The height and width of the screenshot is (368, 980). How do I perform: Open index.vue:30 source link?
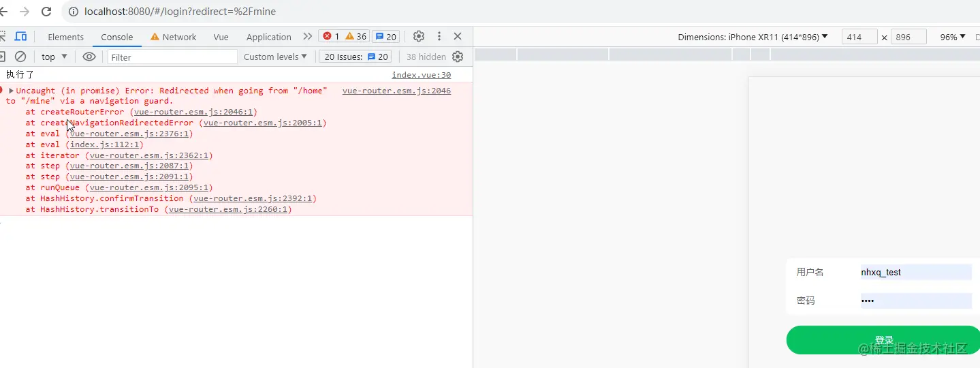tap(421, 75)
